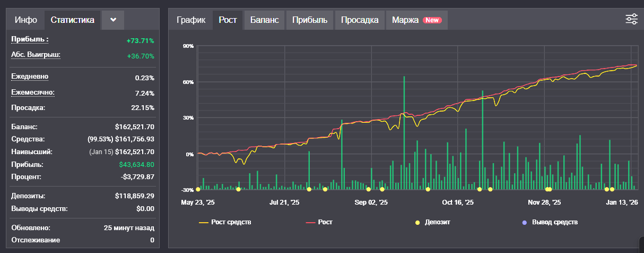Image resolution: width=644 pixels, height=253 pixels.
Task: Switch to the Инфо tab
Action: [x=26, y=20]
